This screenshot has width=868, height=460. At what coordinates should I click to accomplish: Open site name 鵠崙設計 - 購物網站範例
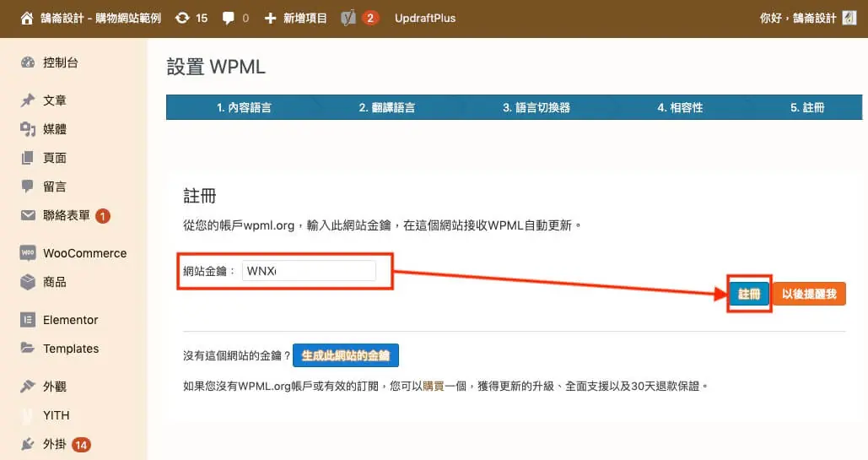pos(100,19)
